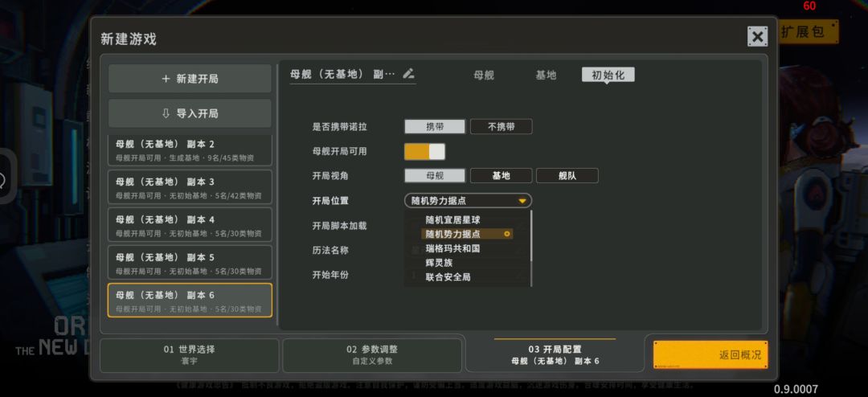Set 开局视角 to 母舰
This screenshot has width=868, height=397.
coord(435,176)
